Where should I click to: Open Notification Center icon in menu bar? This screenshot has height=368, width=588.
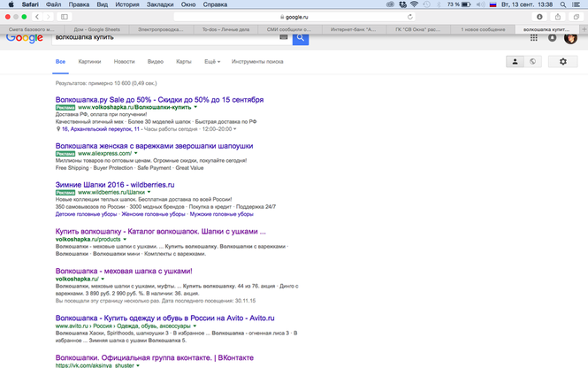577,4
